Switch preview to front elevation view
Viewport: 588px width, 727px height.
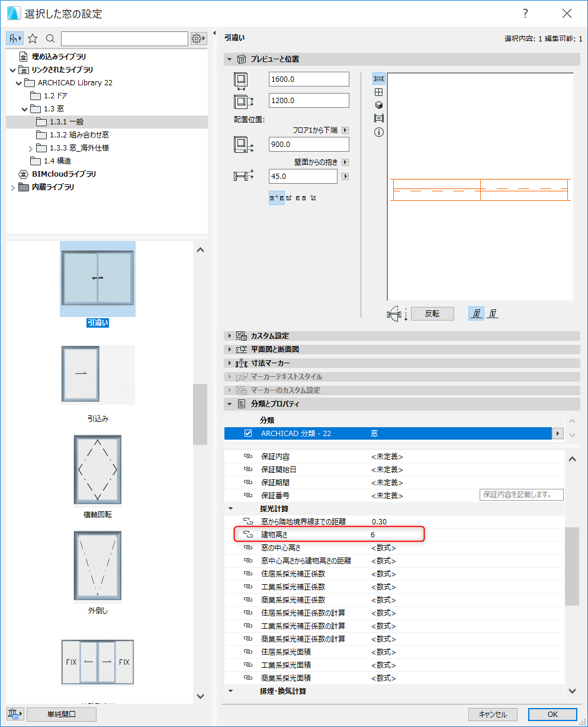click(379, 92)
